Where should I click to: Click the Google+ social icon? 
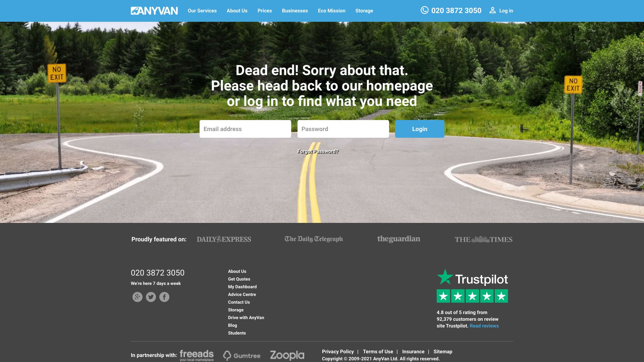137,297
